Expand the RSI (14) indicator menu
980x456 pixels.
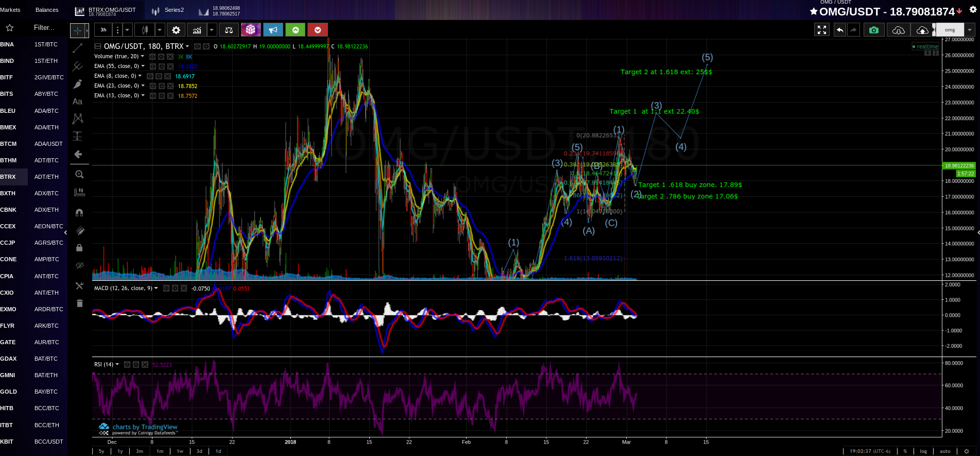pos(117,364)
